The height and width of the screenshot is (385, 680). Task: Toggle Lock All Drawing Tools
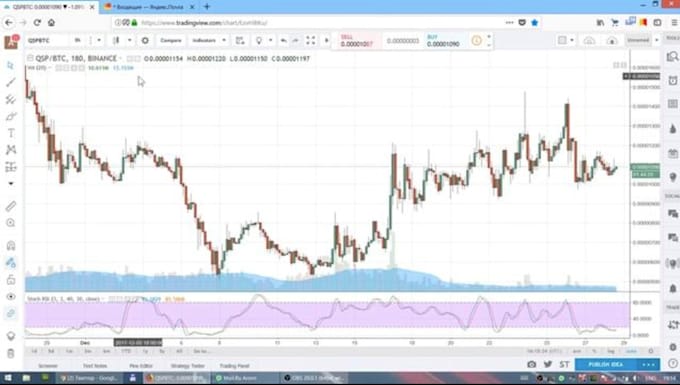tap(11, 280)
